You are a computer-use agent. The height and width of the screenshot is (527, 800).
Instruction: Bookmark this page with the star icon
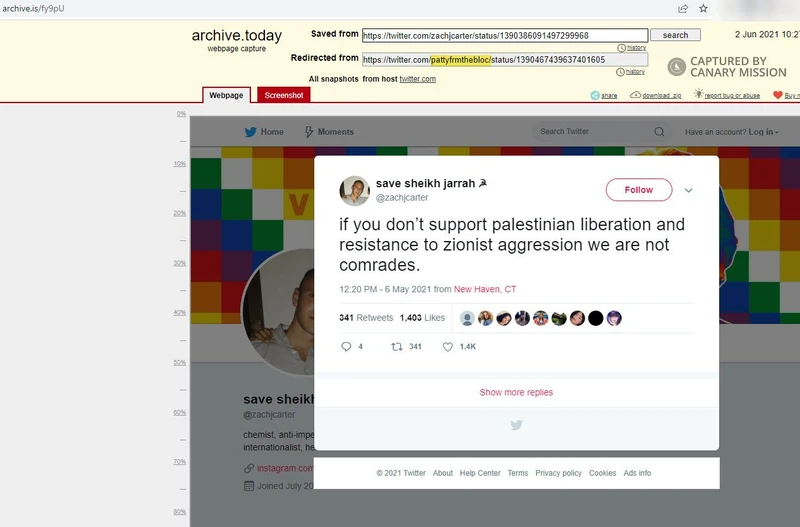click(703, 8)
